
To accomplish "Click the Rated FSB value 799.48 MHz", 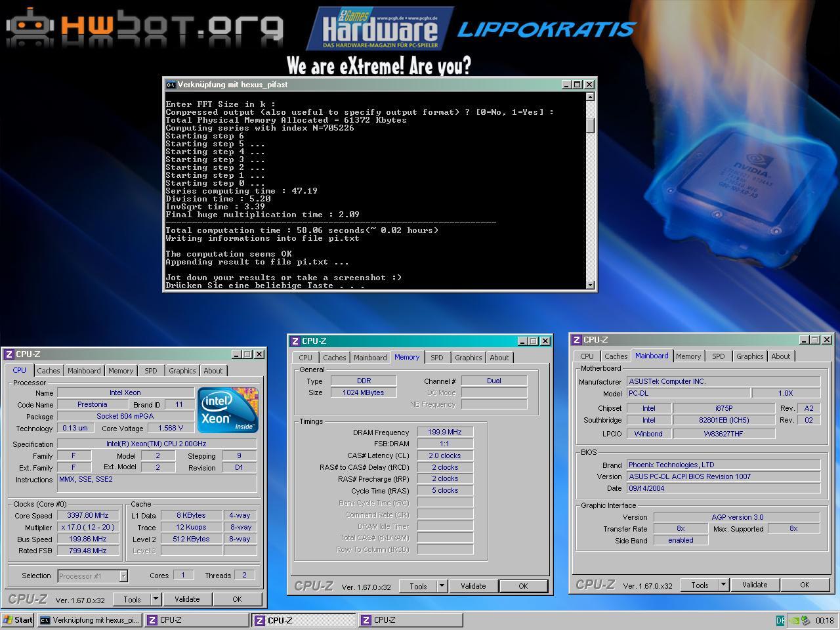I will tap(88, 551).
